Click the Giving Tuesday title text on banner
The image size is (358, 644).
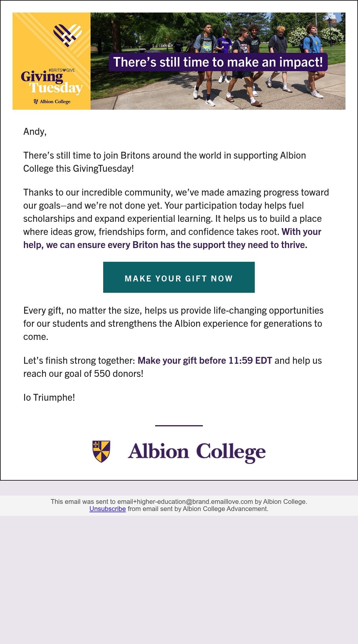point(52,83)
